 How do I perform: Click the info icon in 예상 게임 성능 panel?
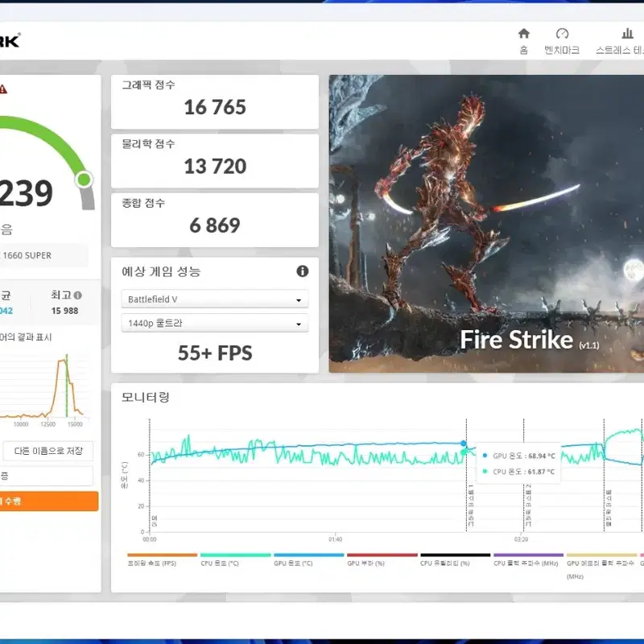(x=303, y=271)
